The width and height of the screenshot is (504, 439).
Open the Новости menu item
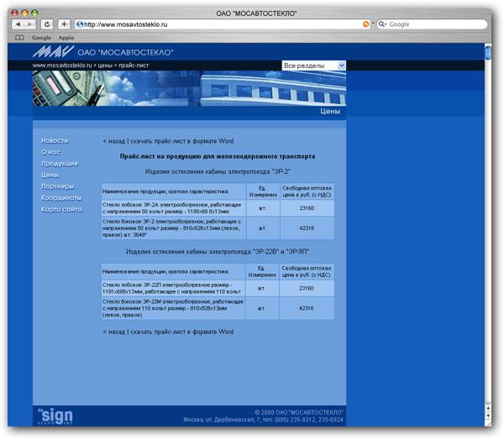tap(55, 141)
